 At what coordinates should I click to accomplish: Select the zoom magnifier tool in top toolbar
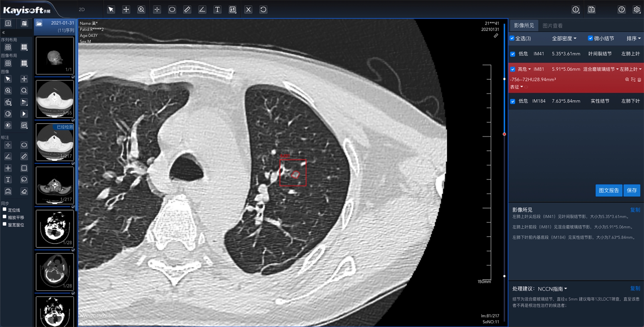(x=141, y=9)
